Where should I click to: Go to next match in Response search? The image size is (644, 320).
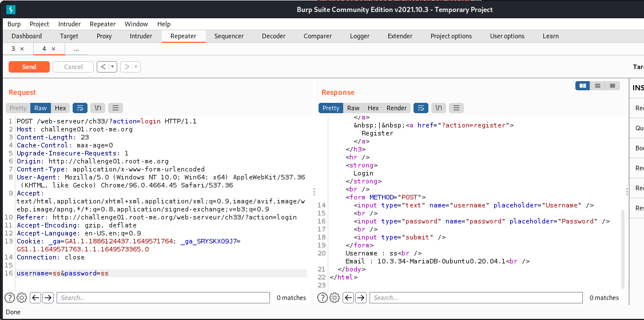click(x=361, y=298)
